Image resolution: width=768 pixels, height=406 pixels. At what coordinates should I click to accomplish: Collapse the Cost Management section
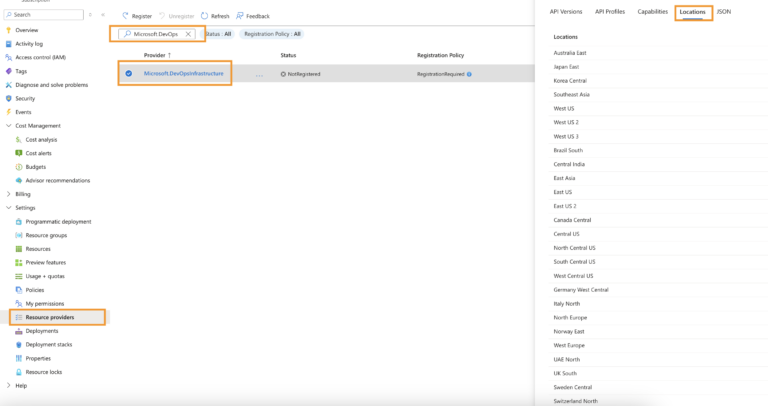point(8,126)
